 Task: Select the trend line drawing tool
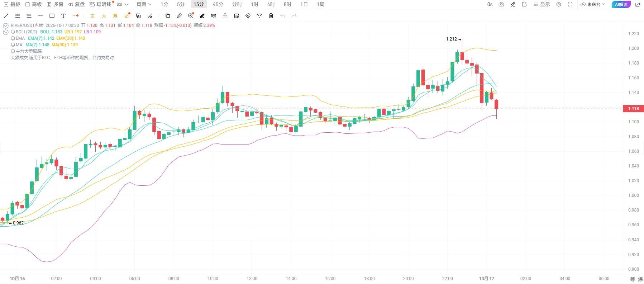point(6,16)
